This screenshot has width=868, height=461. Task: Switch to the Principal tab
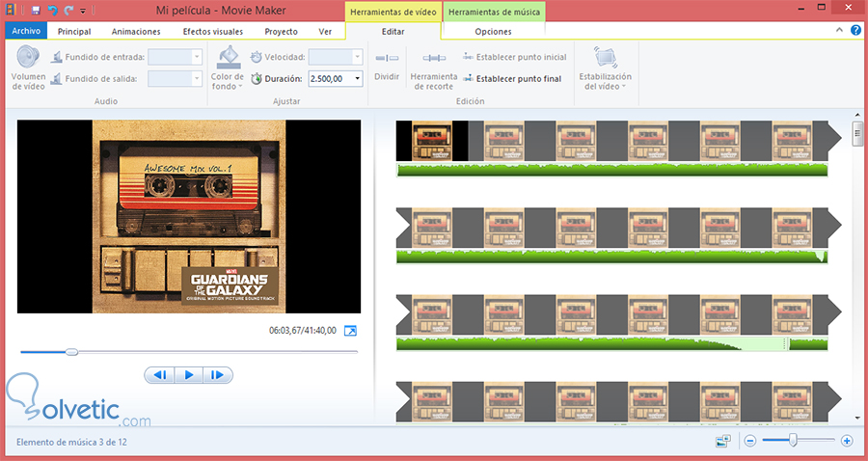[74, 32]
